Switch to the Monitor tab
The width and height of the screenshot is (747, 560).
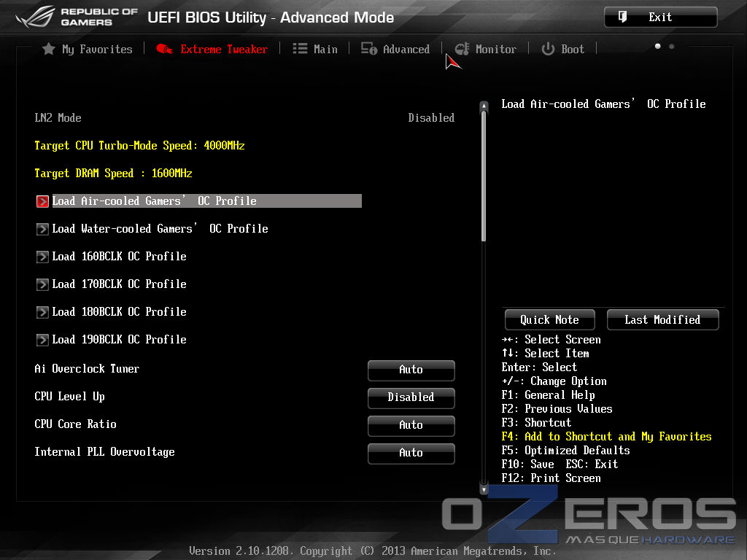485,49
